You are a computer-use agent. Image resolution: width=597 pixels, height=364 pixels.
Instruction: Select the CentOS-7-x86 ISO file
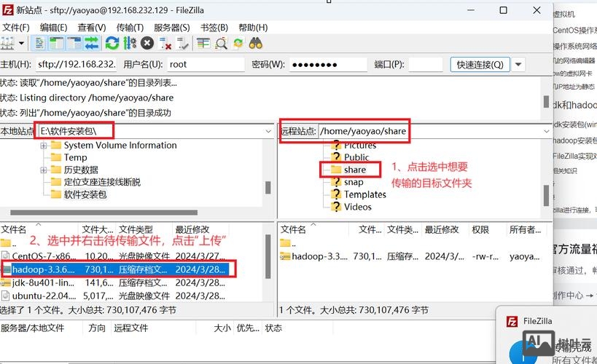click(114, 256)
